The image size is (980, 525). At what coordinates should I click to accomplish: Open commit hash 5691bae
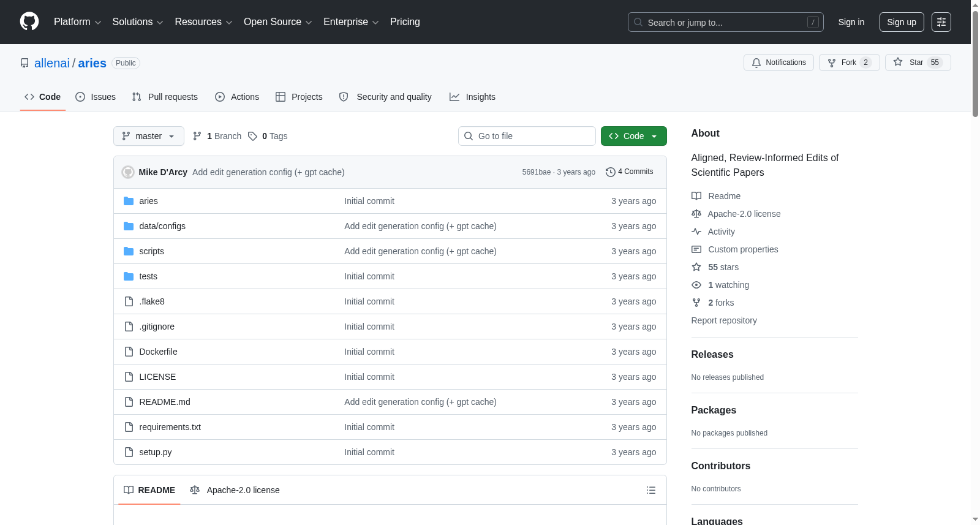pos(537,172)
